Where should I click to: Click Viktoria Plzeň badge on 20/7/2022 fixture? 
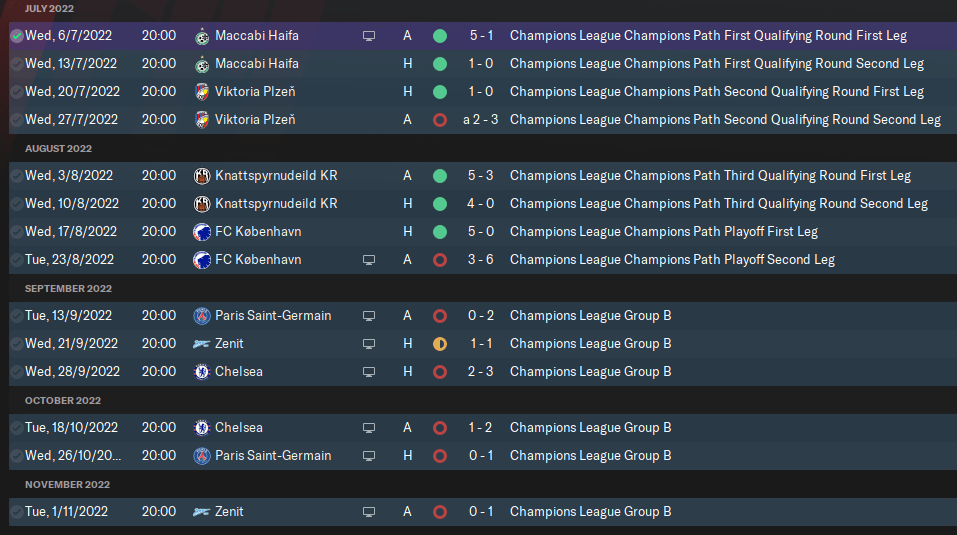point(202,92)
